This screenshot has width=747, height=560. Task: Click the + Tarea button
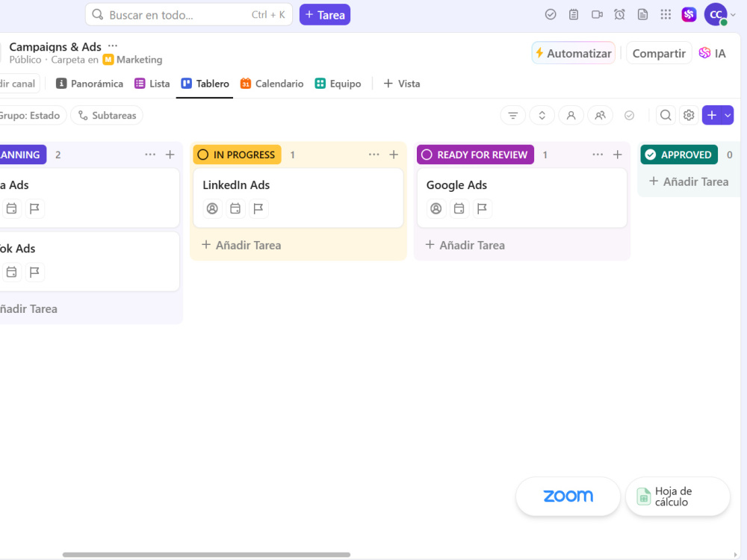(x=325, y=15)
